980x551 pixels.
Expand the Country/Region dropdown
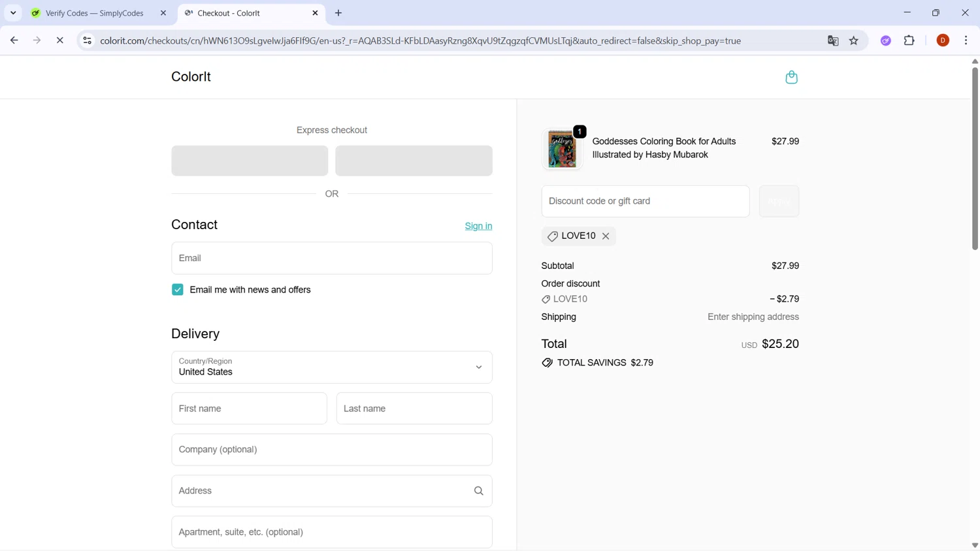click(x=332, y=368)
